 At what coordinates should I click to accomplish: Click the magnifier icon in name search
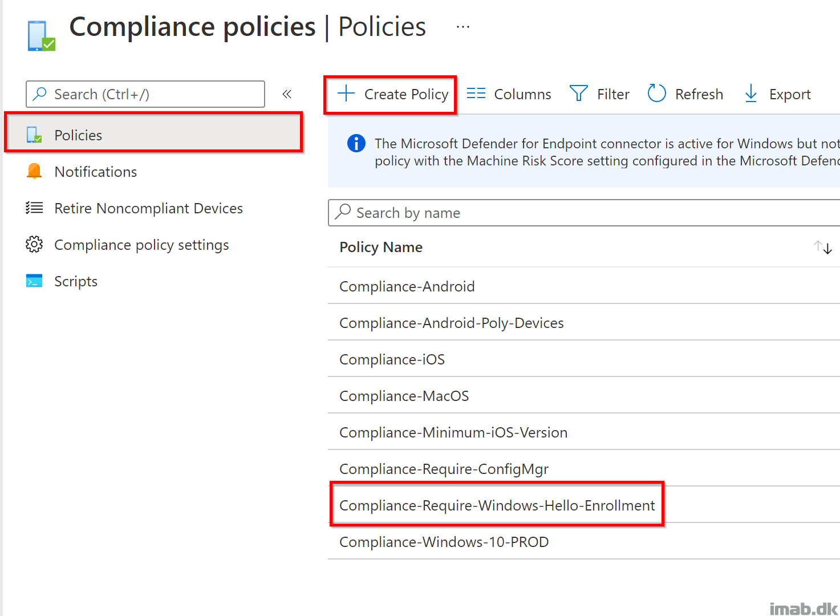[343, 212]
